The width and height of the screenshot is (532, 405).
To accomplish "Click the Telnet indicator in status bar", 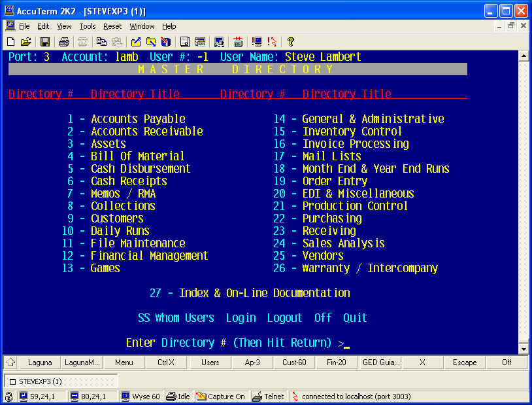I will click(x=269, y=396).
